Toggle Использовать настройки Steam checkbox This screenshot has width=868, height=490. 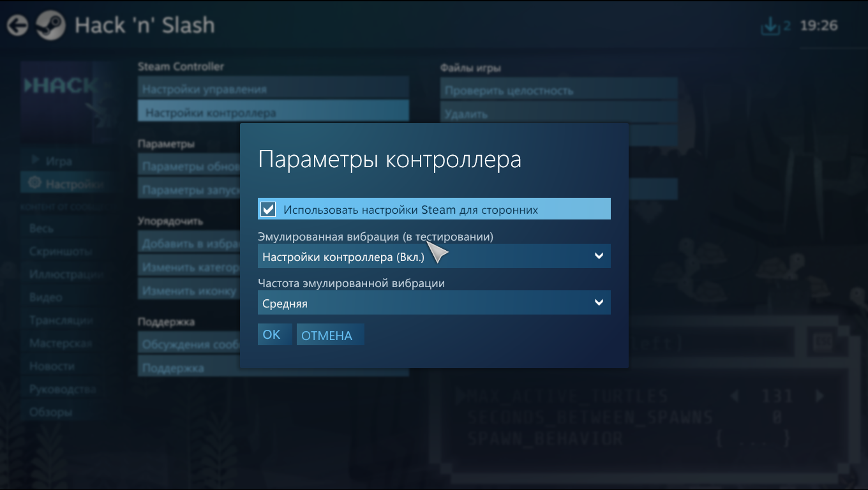pos(268,209)
